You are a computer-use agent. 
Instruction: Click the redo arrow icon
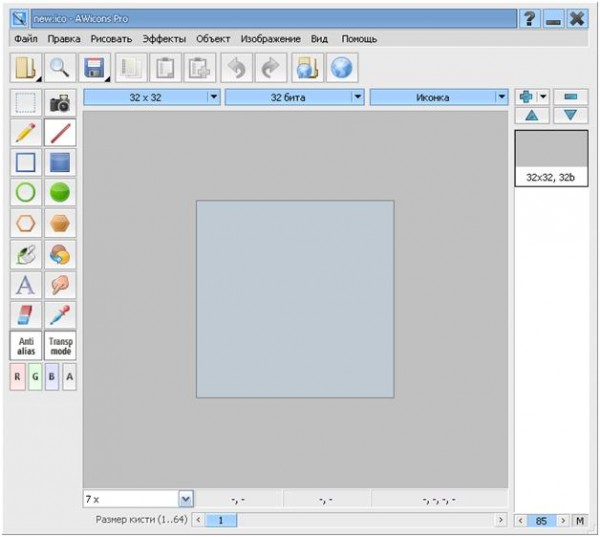tap(271, 68)
